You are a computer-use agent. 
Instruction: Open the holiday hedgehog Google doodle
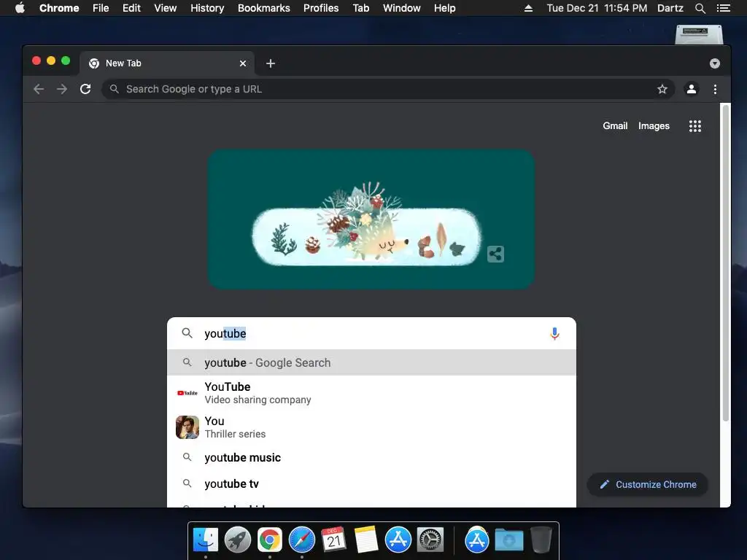pos(371,219)
